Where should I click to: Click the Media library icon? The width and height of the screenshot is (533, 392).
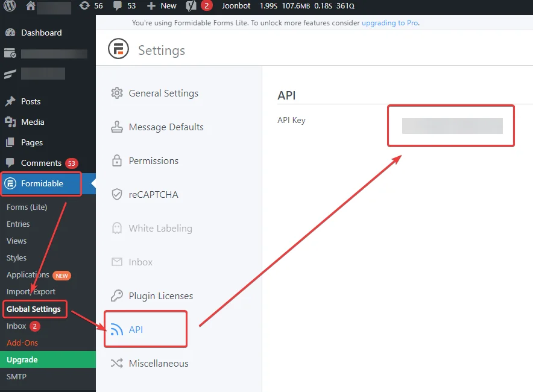coord(10,122)
